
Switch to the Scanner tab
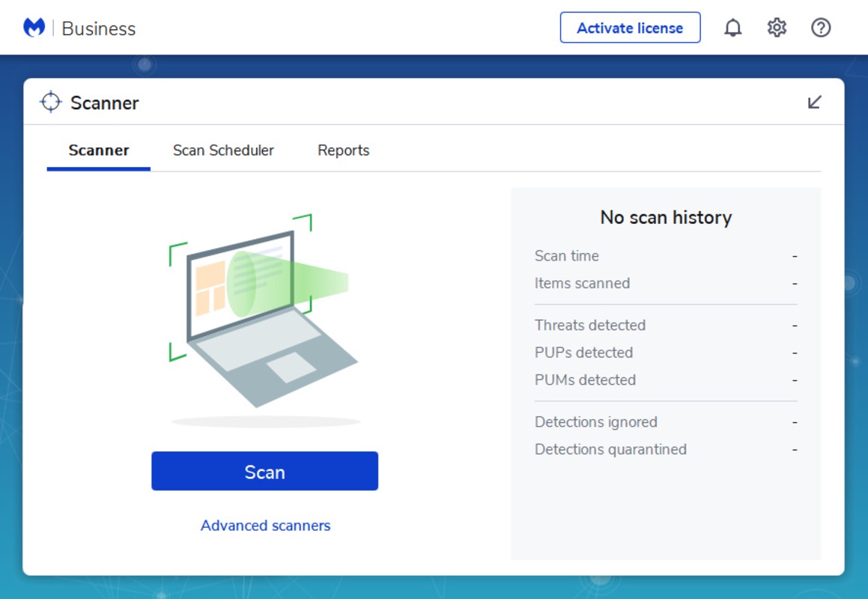click(x=99, y=150)
